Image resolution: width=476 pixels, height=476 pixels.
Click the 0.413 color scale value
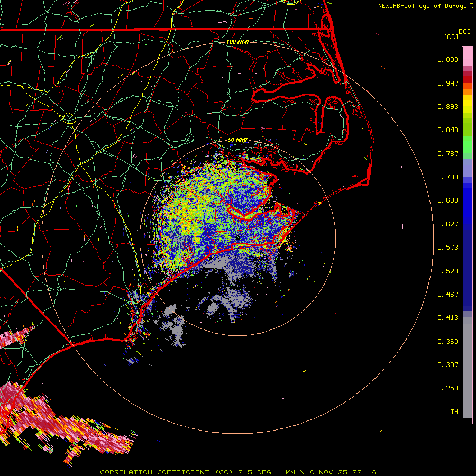tap(448, 318)
